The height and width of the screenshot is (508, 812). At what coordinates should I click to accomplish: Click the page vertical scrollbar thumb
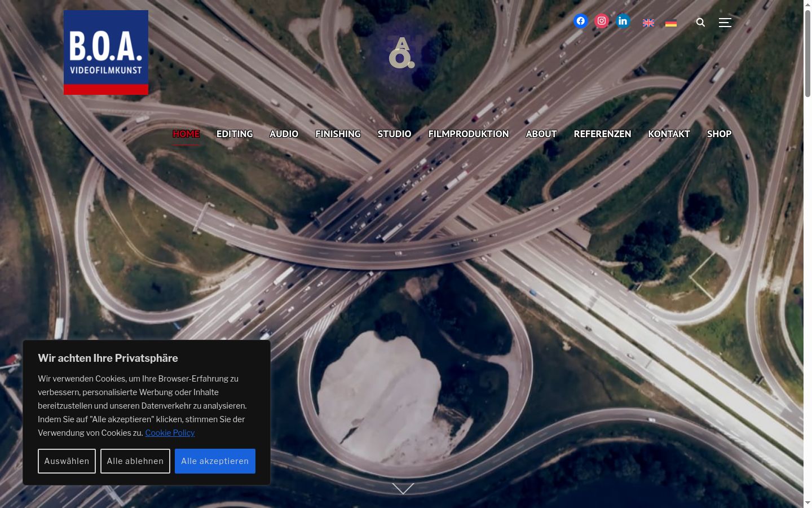tap(807, 54)
